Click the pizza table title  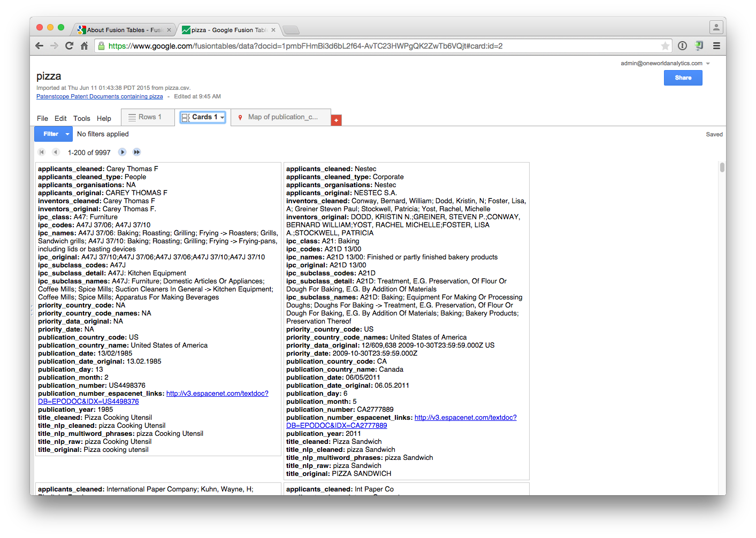click(x=49, y=76)
